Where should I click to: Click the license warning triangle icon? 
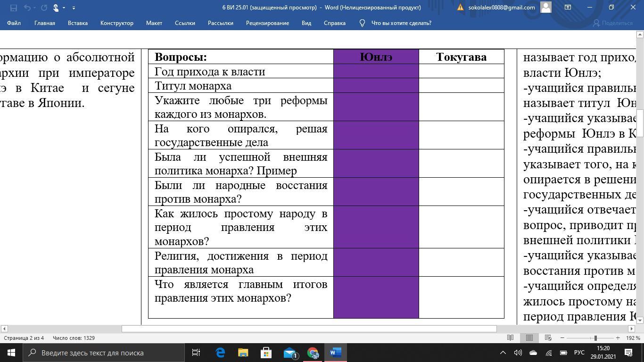tap(461, 8)
